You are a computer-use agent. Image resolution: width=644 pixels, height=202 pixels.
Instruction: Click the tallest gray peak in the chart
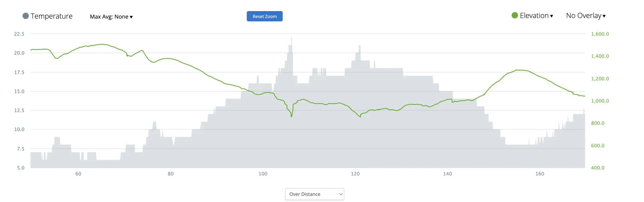[291, 40]
